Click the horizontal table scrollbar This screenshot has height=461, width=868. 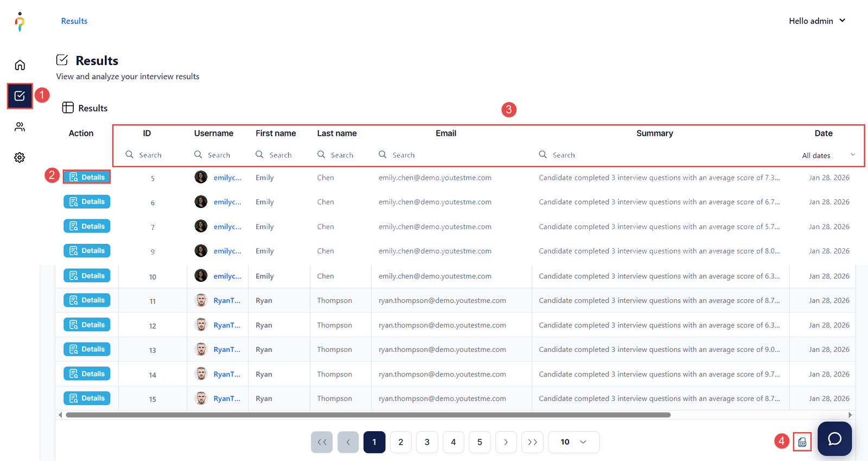(x=368, y=415)
